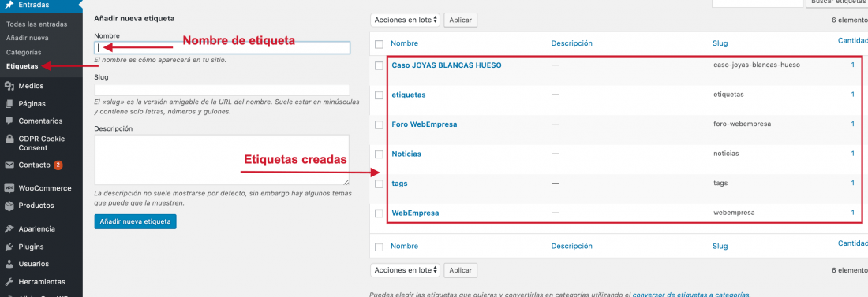
Task: Click the Entradas menu label
Action: click(34, 5)
